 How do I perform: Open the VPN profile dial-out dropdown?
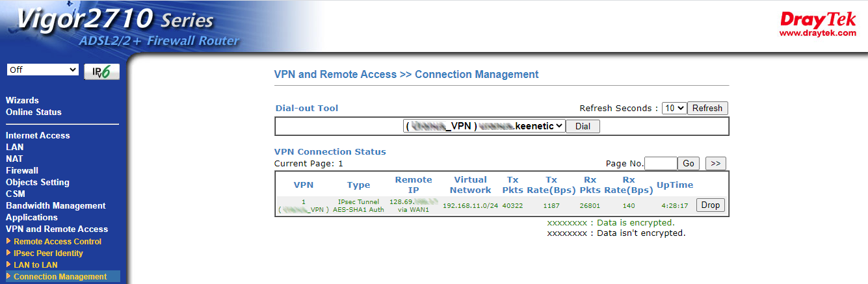coord(484,126)
